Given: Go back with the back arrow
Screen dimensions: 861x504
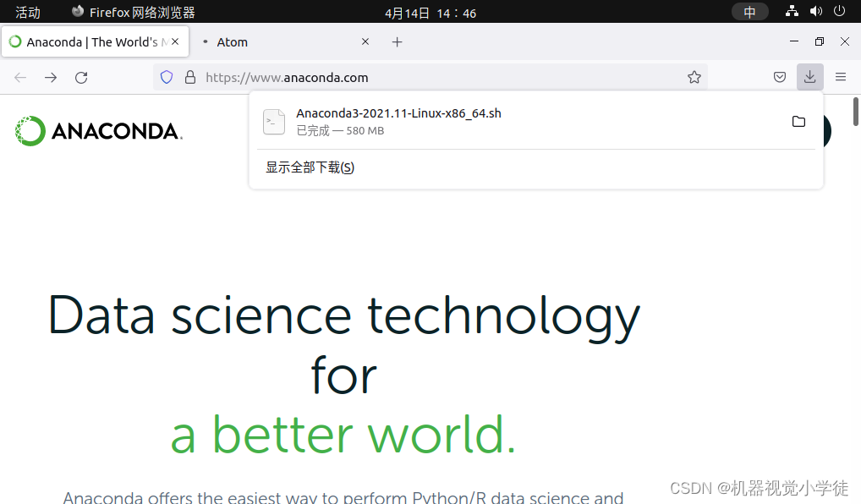Looking at the screenshot, I should point(20,78).
